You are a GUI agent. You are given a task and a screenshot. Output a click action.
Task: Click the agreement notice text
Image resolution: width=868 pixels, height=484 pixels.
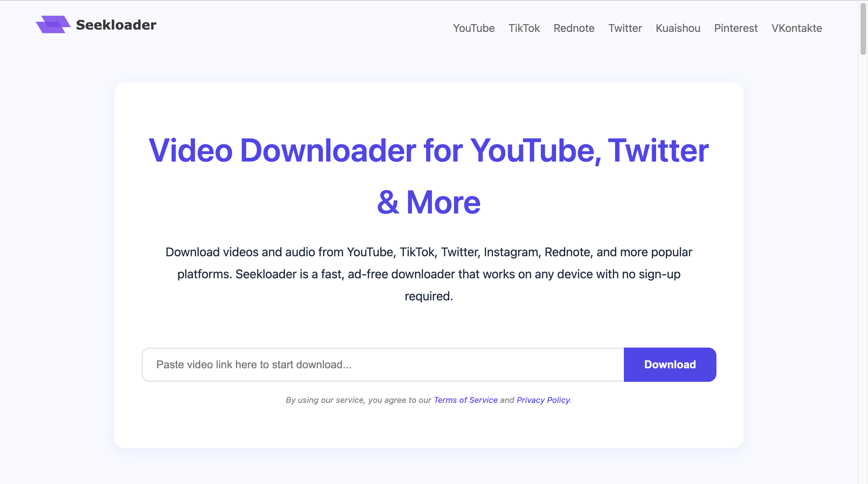pos(428,400)
